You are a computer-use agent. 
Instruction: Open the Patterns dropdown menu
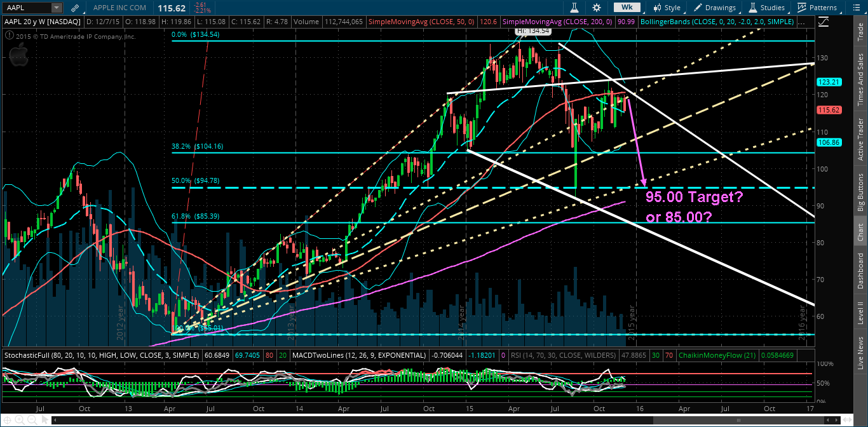(x=818, y=8)
